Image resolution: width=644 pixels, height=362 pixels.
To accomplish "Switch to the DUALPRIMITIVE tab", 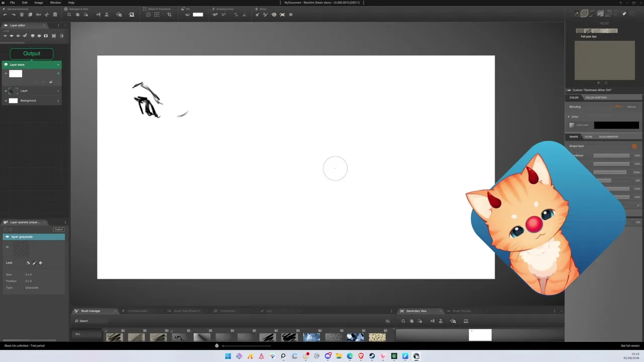I will (x=608, y=137).
